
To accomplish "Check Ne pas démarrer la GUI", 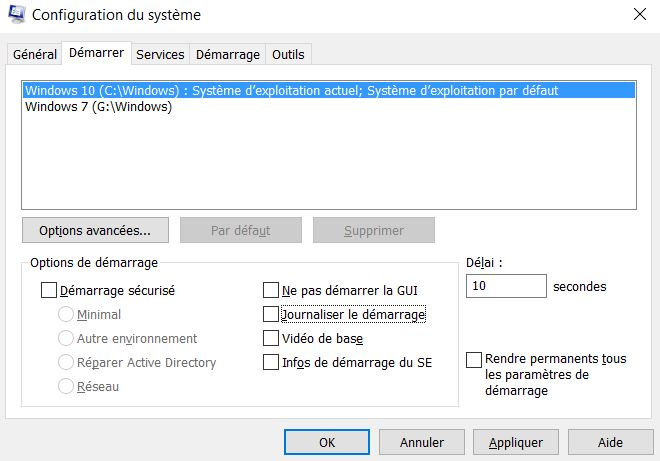I will [x=271, y=291].
